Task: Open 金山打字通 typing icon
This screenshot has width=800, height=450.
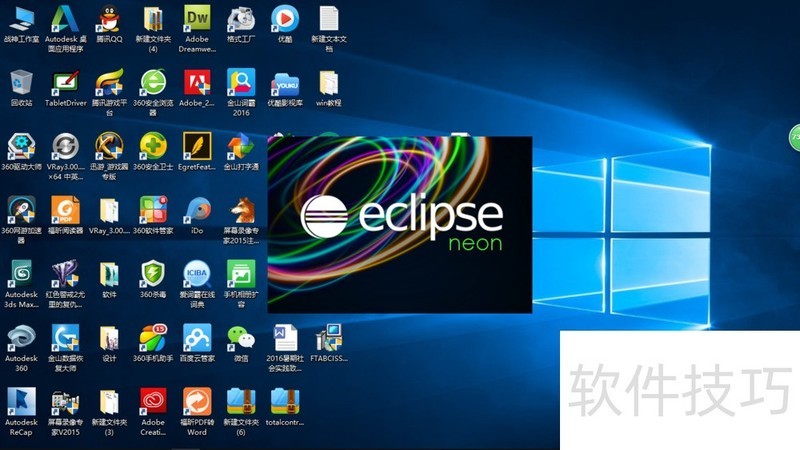Action: tap(241, 147)
